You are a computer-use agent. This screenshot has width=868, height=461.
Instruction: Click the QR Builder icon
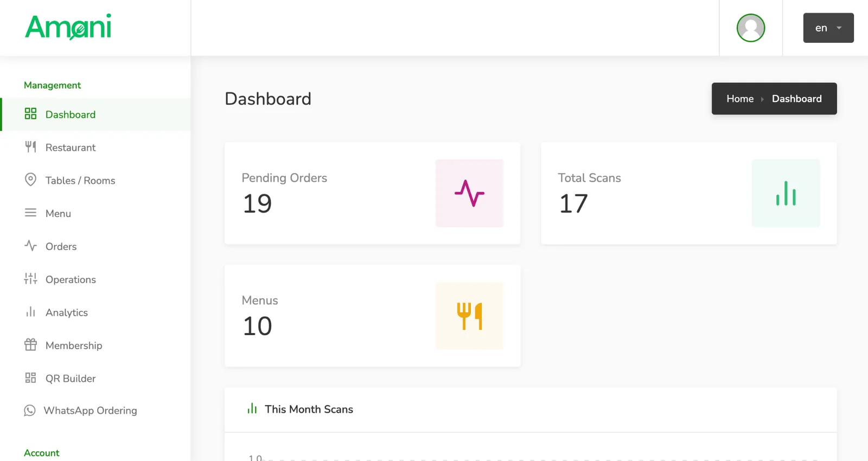(x=30, y=378)
